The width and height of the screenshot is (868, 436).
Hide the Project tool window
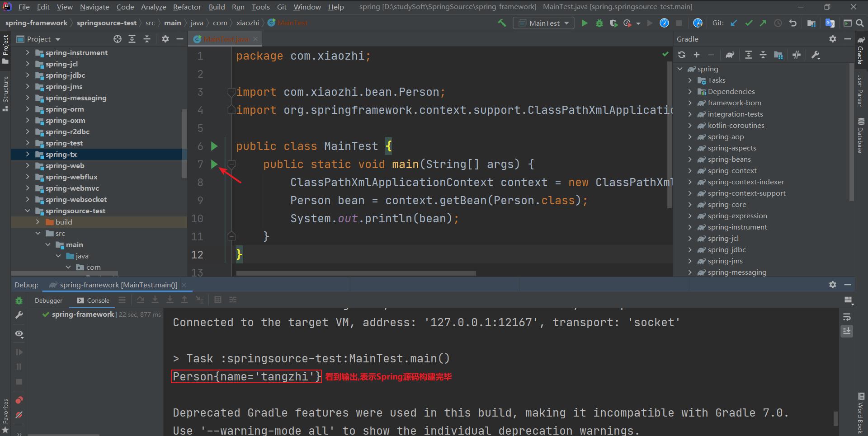[180, 39]
